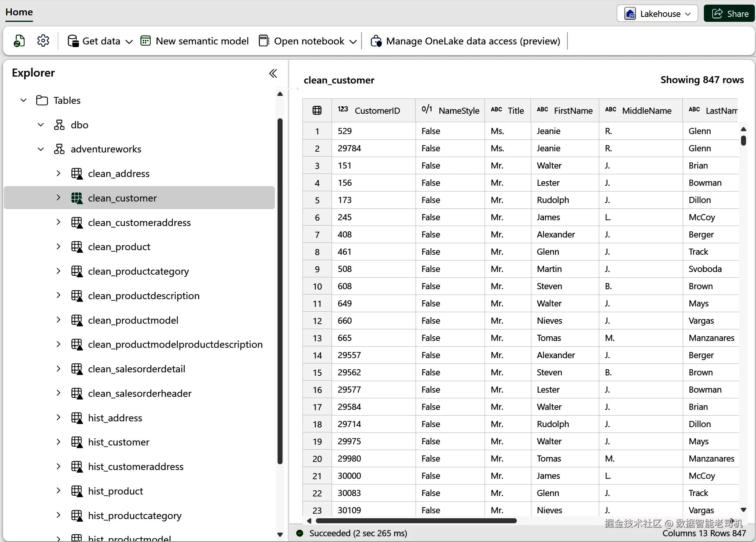Click the Manage OneLake data access shield icon
The width and height of the screenshot is (756, 542).
click(x=376, y=41)
